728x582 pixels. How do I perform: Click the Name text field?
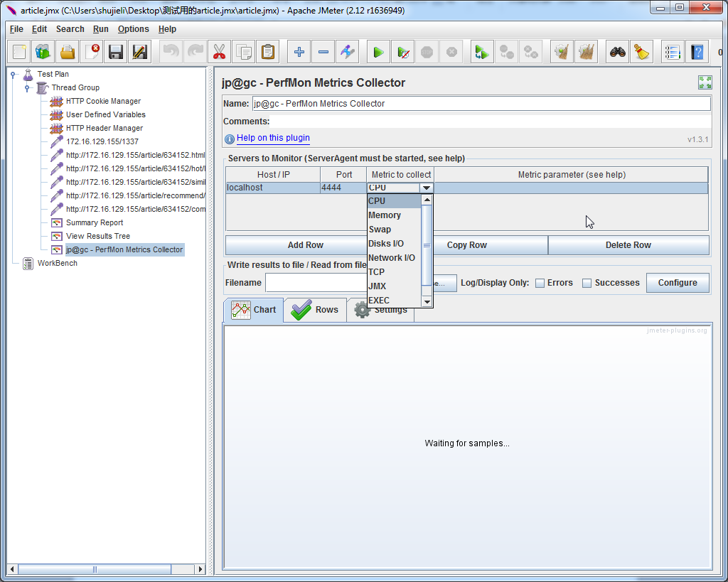click(x=481, y=104)
